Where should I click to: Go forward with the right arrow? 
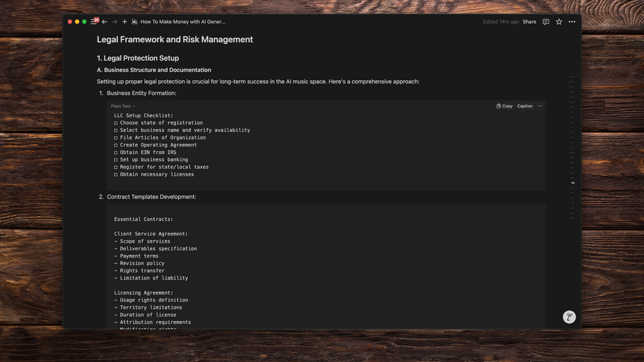(x=115, y=22)
